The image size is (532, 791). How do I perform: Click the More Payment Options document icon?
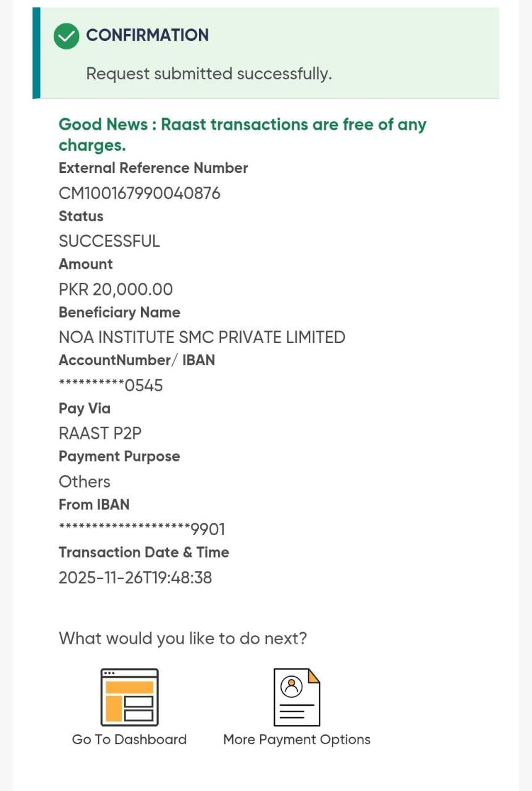click(297, 697)
